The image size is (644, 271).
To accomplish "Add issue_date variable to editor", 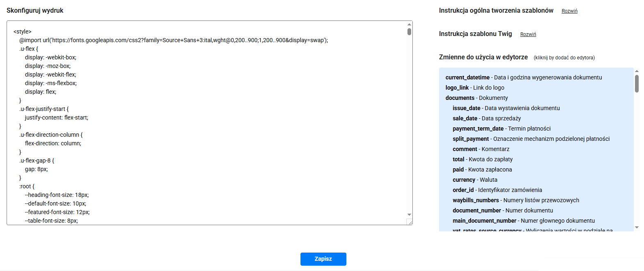I will 466,108.
